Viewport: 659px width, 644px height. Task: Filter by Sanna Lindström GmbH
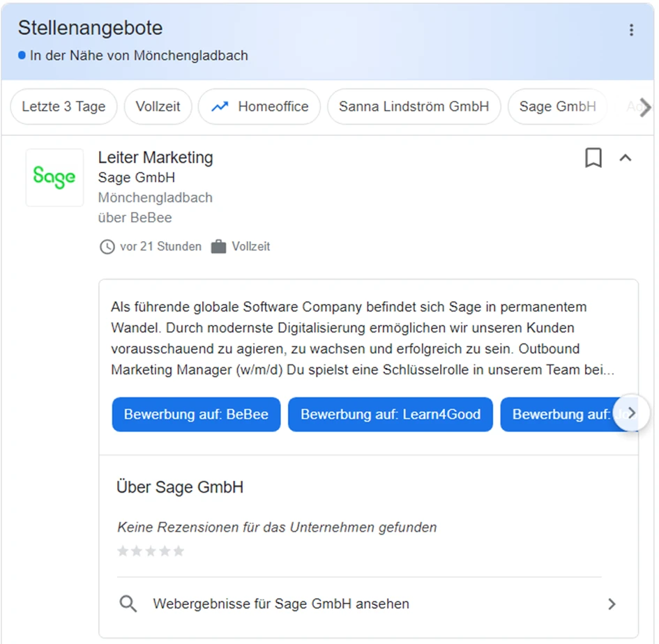click(x=414, y=107)
